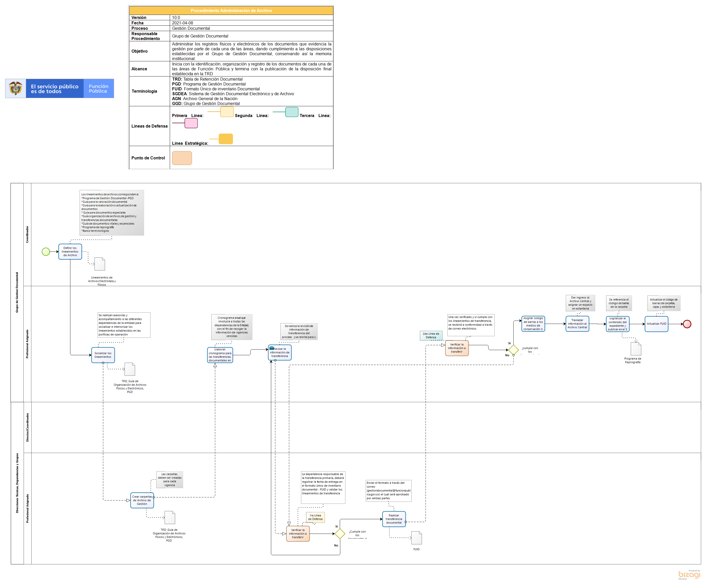Click the Programa de Reprografía document icon
This screenshot has height=588, width=706.
click(636, 349)
